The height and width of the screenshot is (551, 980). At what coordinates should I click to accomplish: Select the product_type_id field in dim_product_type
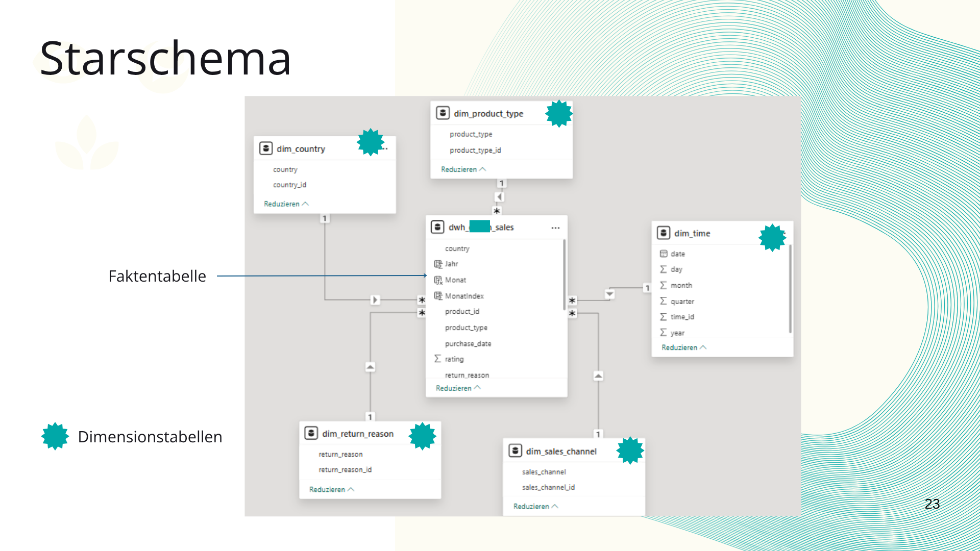click(x=475, y=150)
